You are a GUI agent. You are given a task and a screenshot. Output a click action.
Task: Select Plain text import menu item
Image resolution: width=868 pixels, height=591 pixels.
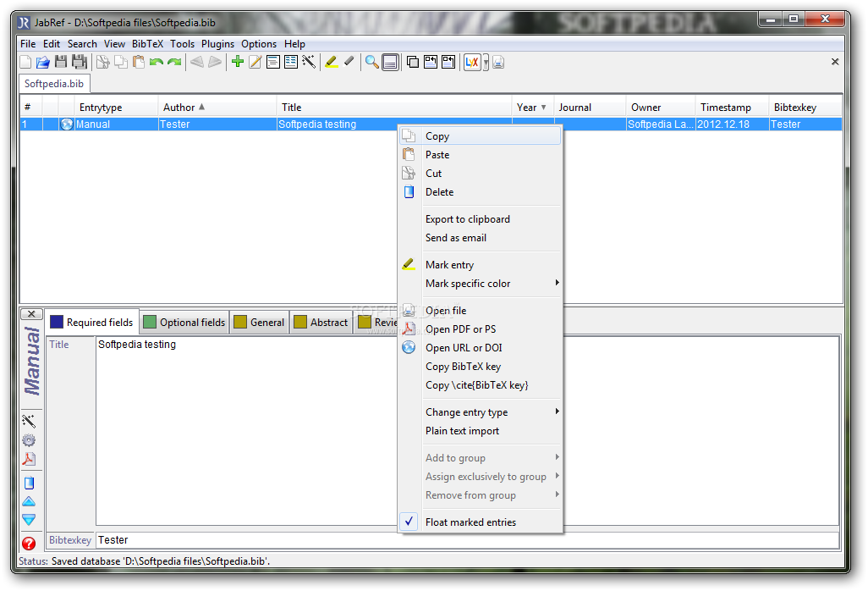[480, 430]
